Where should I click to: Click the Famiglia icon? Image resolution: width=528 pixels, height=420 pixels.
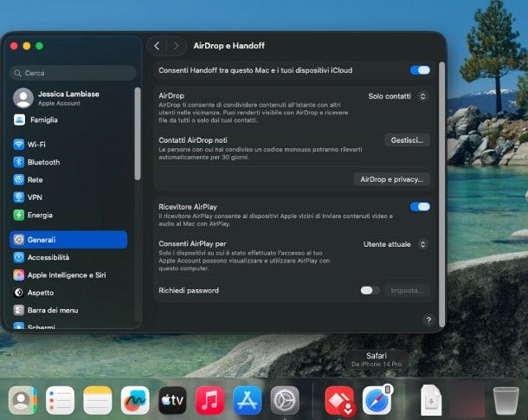click(x=19, y=120)
